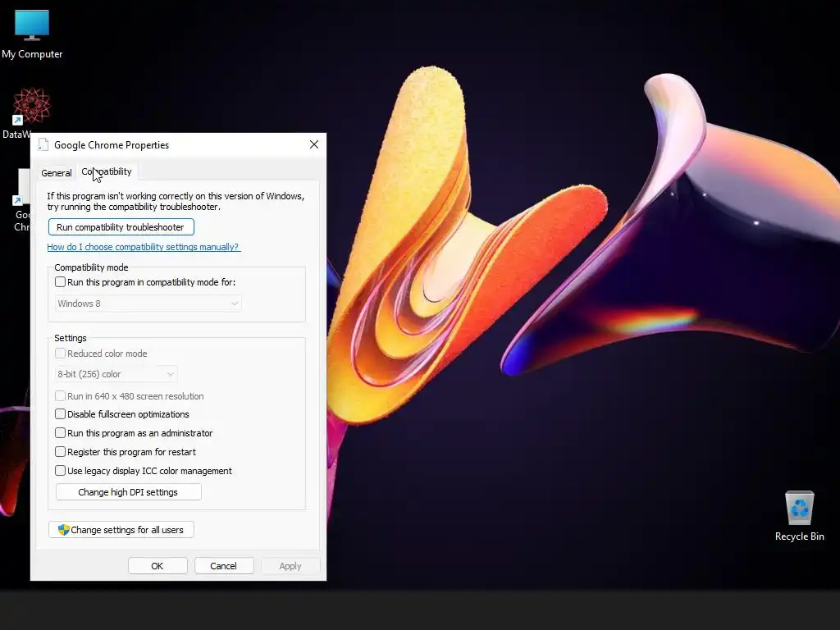The image size is (840, 630).
Task: Tick the Reduced color mode checkbox
Action: click(x=60, y=353)
